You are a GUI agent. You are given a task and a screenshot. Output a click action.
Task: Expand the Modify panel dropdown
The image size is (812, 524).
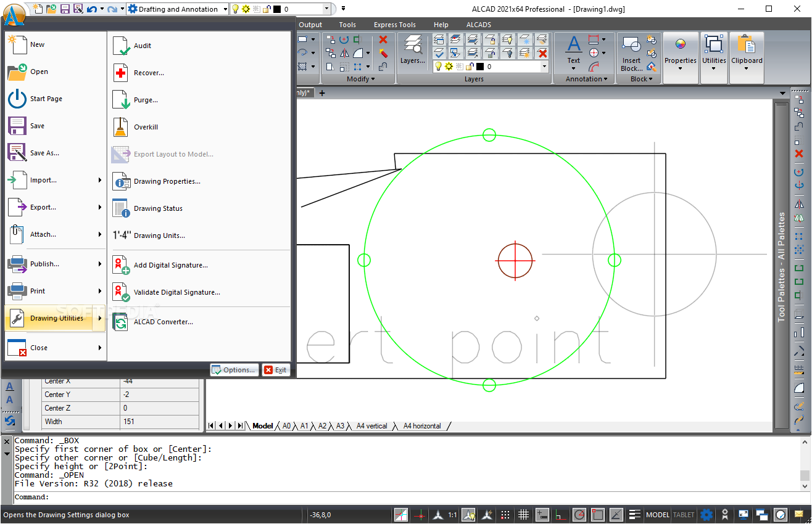[x=361, y=79]
